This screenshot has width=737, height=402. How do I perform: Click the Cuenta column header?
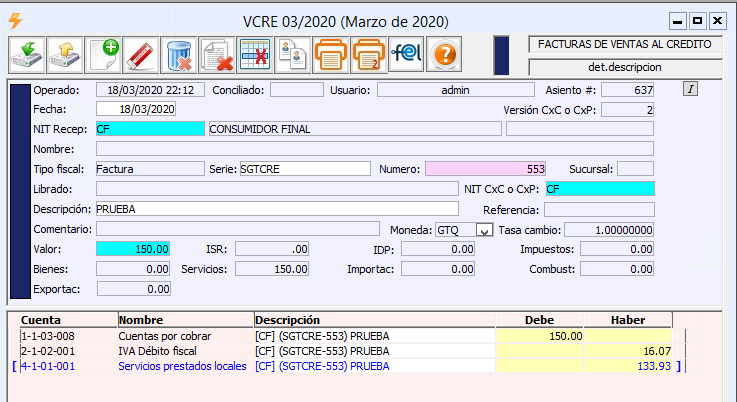[65, 319]
